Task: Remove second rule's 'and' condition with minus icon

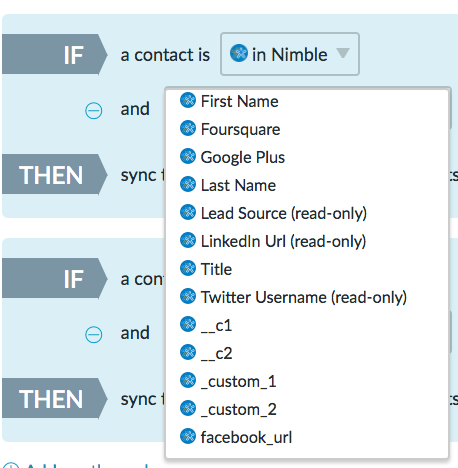Action: [94, 335]
